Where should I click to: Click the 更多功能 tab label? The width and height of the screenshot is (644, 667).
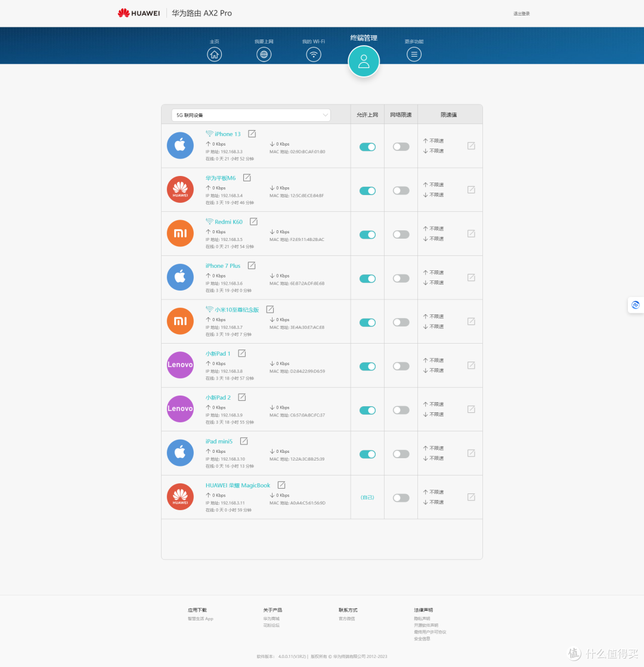point(414,41)
